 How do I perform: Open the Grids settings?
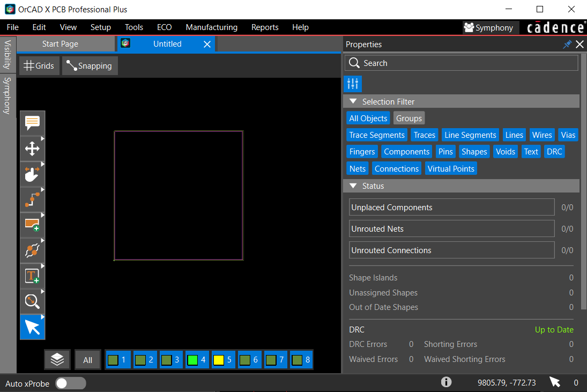tap(39, 66)
